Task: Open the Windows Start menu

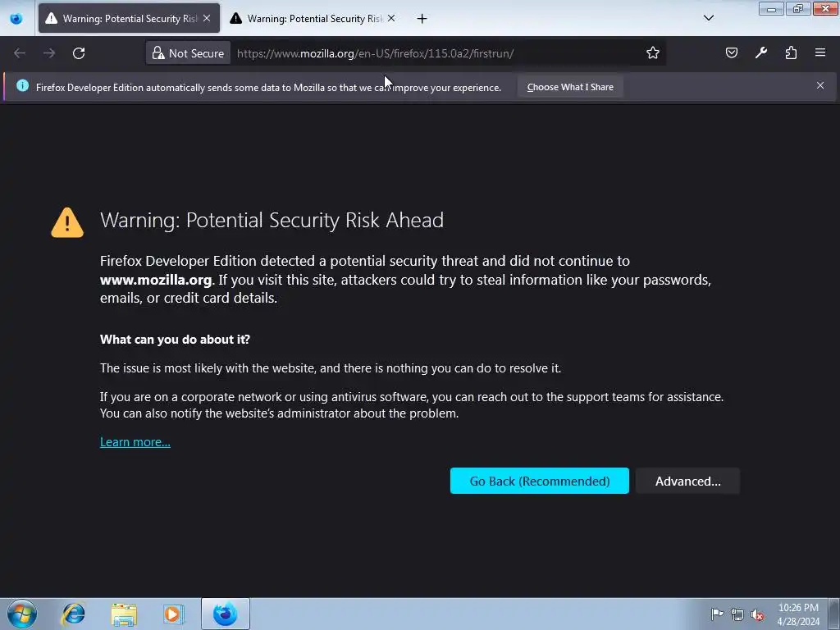Action: click(x=22, y=614)
